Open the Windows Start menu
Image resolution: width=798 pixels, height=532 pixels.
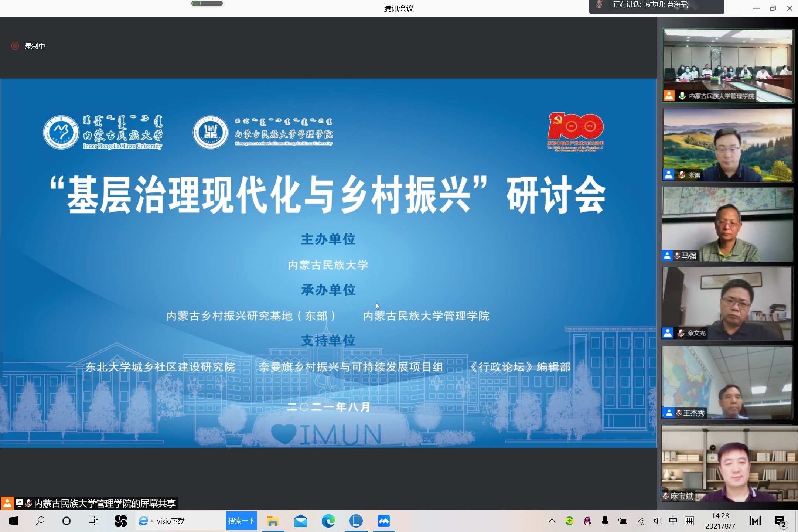tap(13, 521)
